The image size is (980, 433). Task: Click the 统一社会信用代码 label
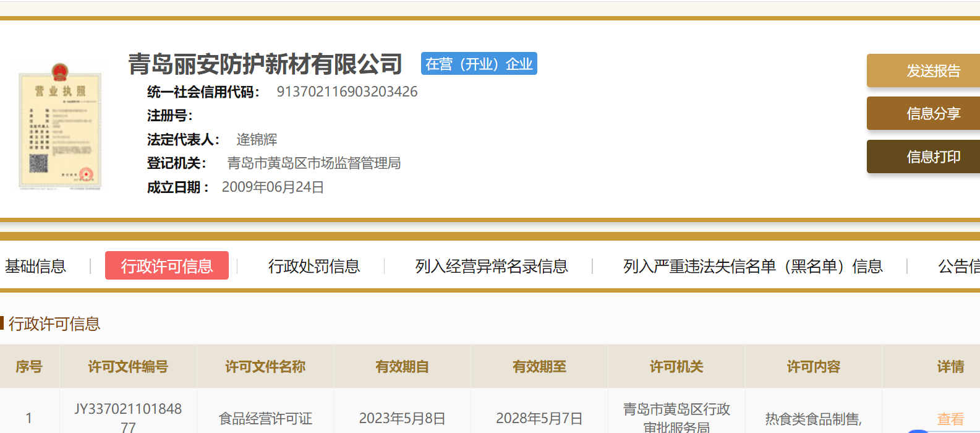[203, 92]
